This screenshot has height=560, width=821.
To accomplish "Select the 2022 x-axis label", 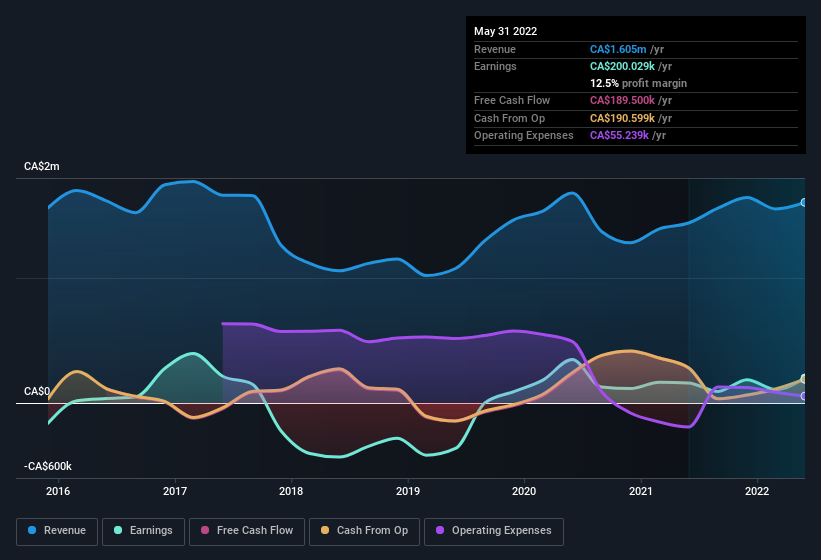I will (x=757, y=491).
